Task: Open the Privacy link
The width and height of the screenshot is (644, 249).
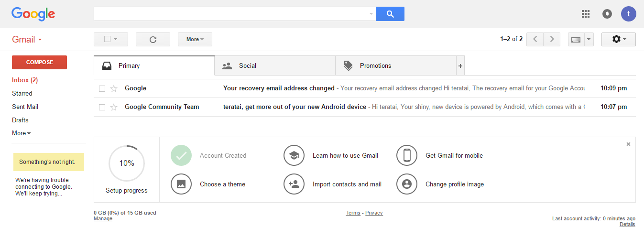Action: point(374,213)
